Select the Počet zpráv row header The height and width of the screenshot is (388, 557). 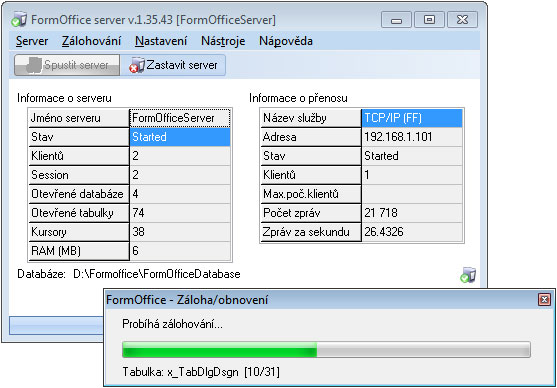click(x=311, y=213)
